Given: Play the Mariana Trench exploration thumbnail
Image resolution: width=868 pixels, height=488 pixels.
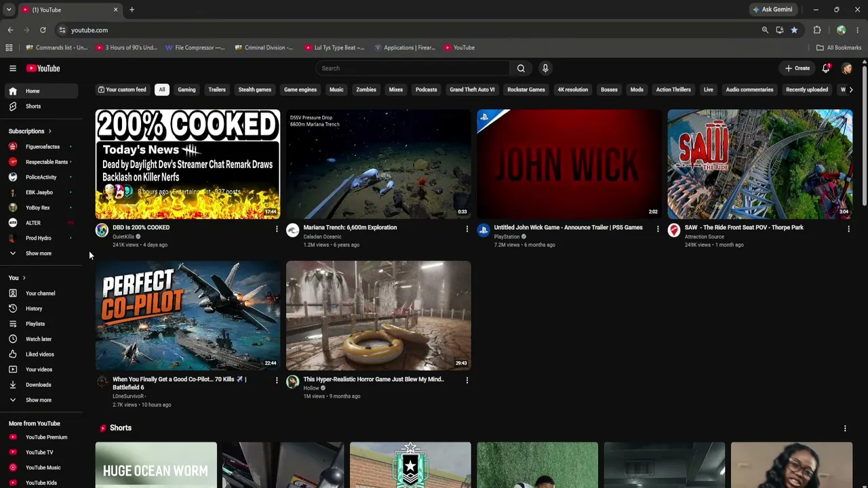Looking at the screenshot, I should coord(378,164).
